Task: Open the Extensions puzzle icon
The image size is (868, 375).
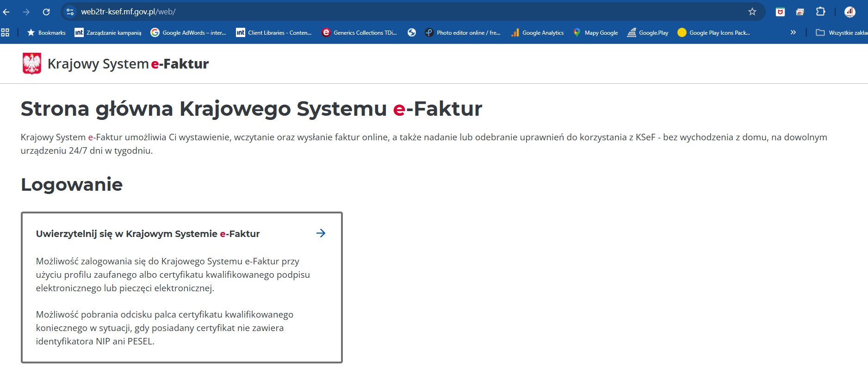Action: pyautogui.click(x=820, y=12)
